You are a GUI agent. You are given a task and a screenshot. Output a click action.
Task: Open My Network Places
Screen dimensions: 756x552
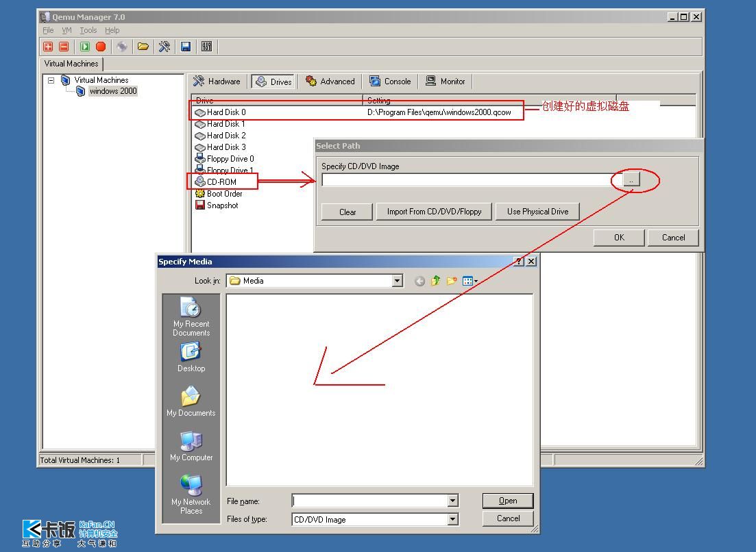coord(191,494)
